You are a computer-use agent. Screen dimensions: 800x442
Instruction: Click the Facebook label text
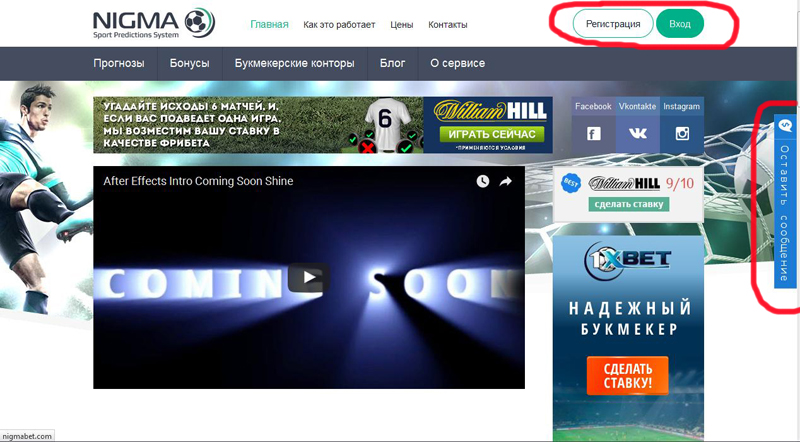tap(593, 106)
